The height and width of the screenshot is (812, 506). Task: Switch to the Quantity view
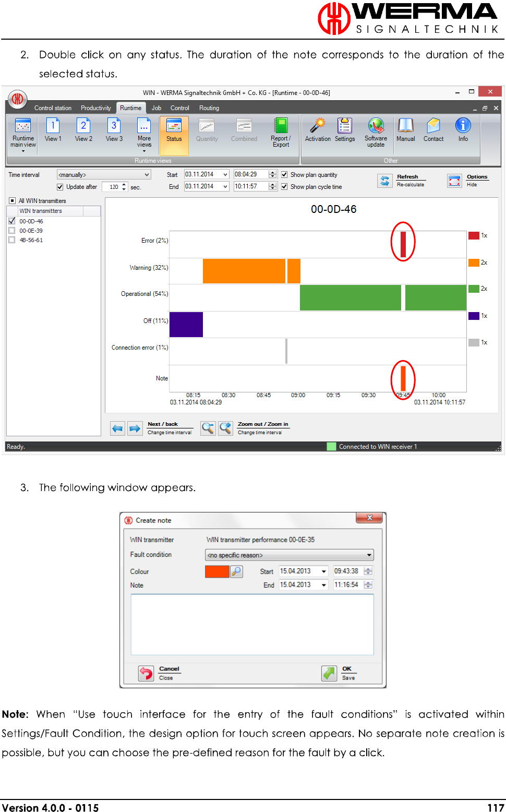tap(207, 129)
